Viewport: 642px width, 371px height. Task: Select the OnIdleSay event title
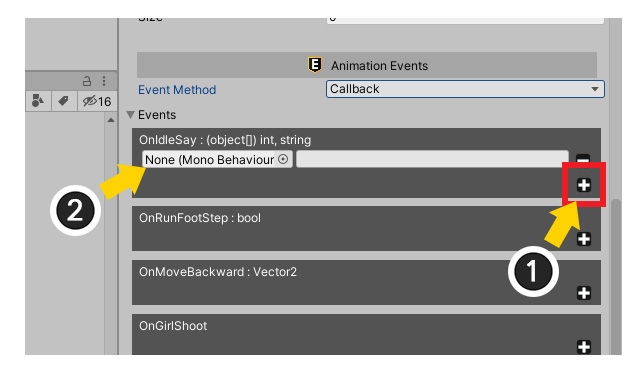click(225, 140)
